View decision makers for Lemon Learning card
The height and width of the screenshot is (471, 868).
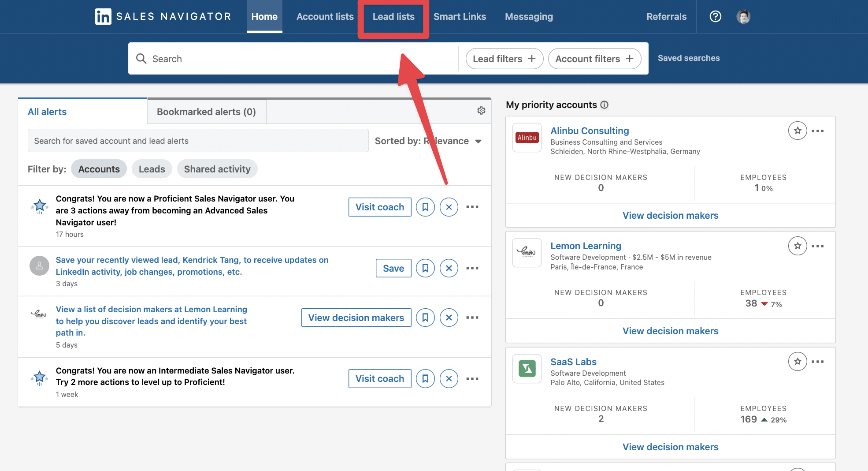[670, 331]
